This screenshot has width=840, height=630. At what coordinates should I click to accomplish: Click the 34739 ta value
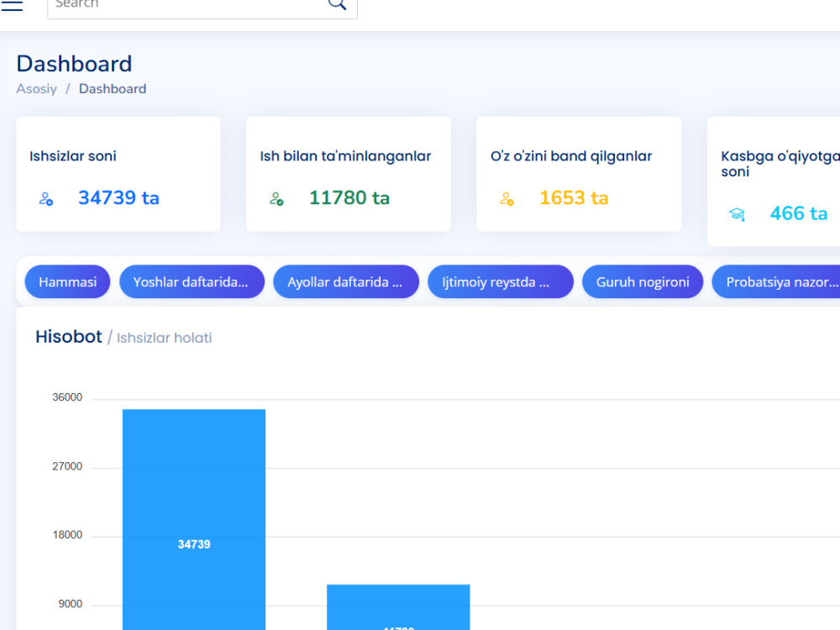click(119, 197)
